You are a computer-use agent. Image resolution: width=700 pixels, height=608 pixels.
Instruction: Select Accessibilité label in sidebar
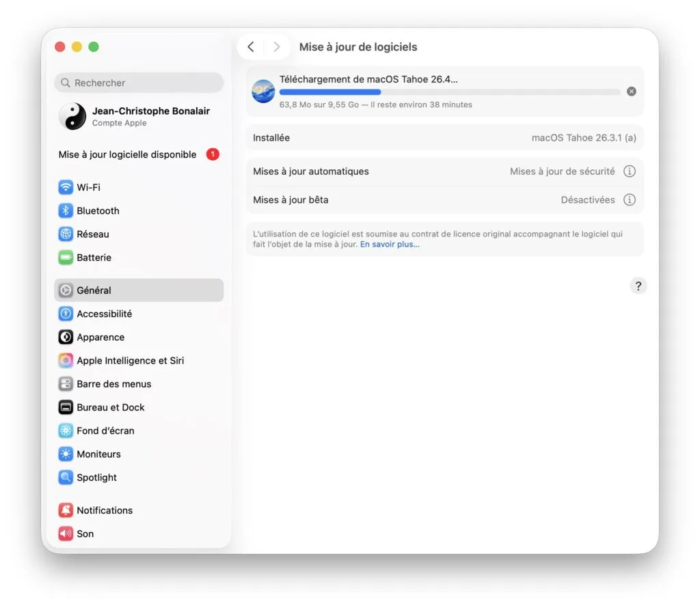pyautogui.click(x=105, y=314)
